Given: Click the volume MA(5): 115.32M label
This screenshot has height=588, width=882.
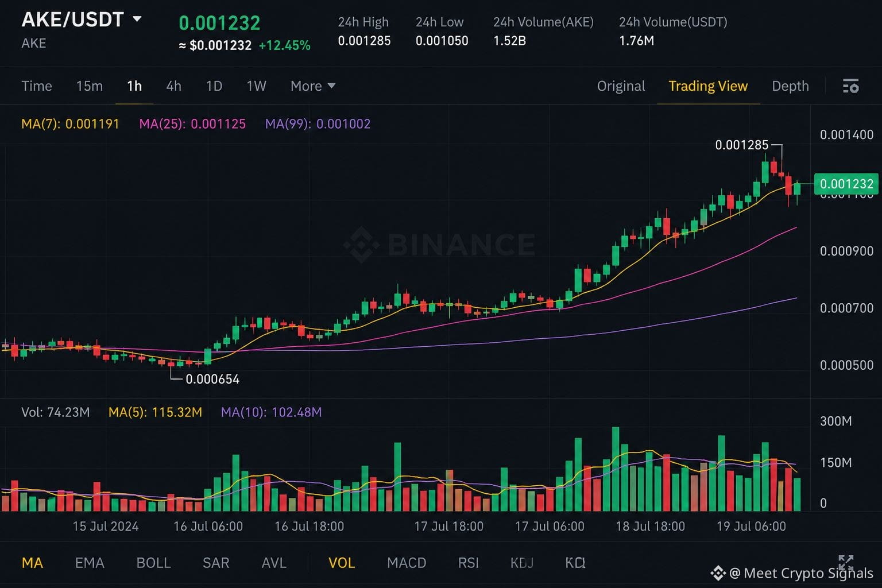Looking at the screenshot, I should click(155, 412).
